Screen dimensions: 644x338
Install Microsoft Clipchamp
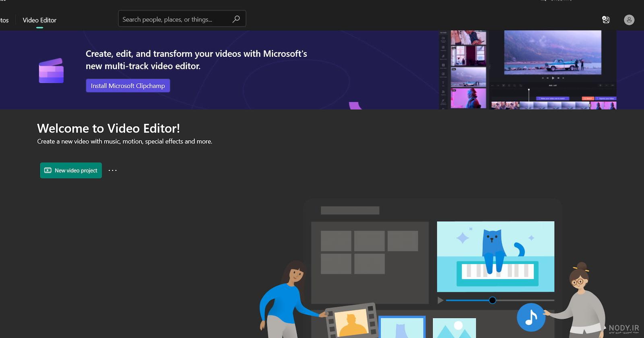(128, 86)
